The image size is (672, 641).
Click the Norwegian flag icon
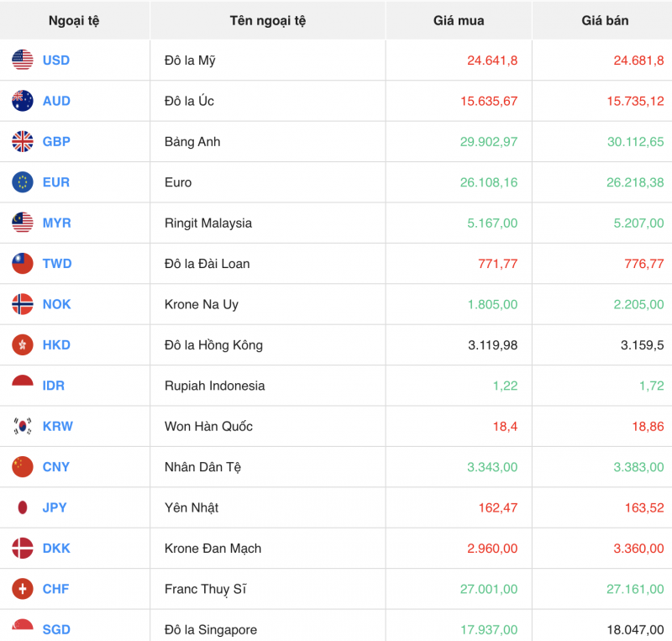(x=23, y=304)
